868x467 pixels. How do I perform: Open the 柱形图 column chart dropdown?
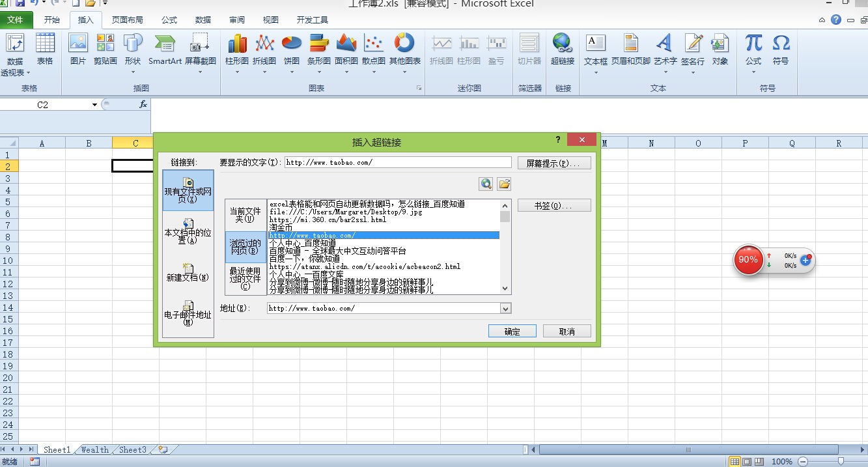point(237,72)
